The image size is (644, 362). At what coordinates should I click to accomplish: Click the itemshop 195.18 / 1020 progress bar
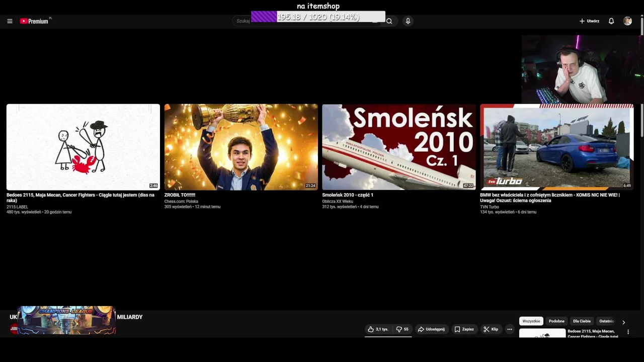coord(318,17)
